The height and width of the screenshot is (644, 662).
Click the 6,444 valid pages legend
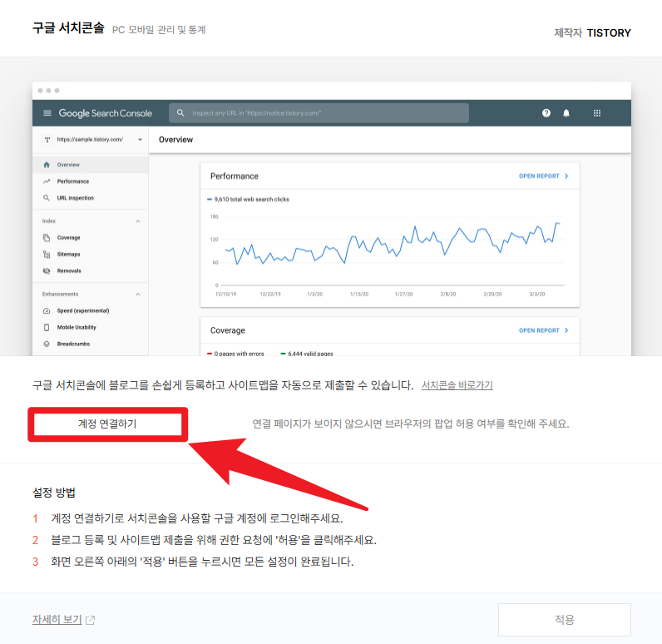(x=307, y=354)
